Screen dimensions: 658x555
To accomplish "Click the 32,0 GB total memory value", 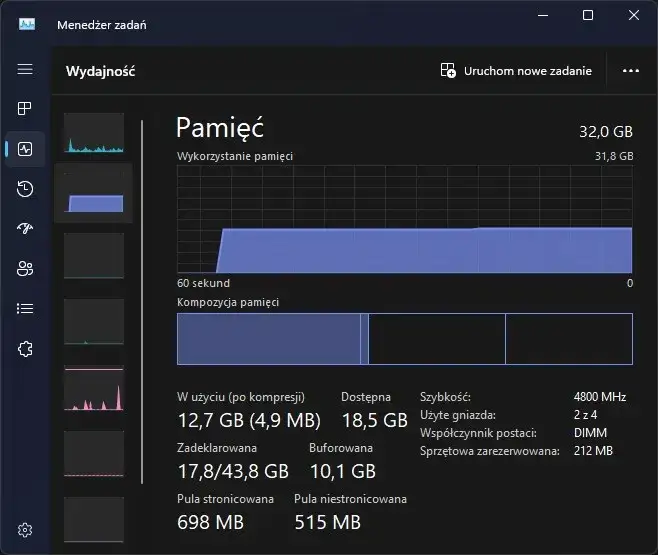I will pyautogui.click(x=606, y=132).
